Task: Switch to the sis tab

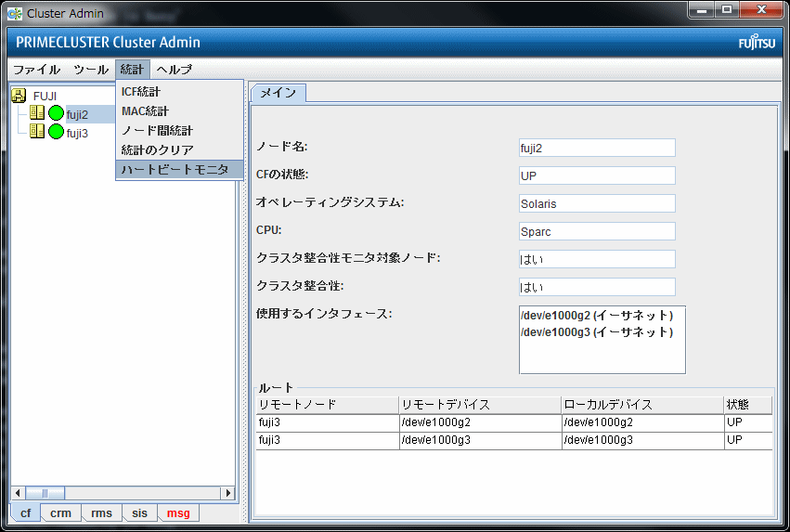Action: pyautogui.click(x=139, y=513)
